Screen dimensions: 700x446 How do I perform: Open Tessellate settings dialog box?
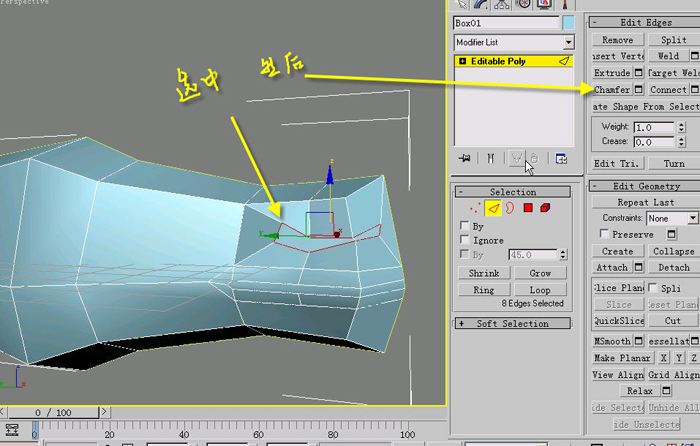click(695, 341)
